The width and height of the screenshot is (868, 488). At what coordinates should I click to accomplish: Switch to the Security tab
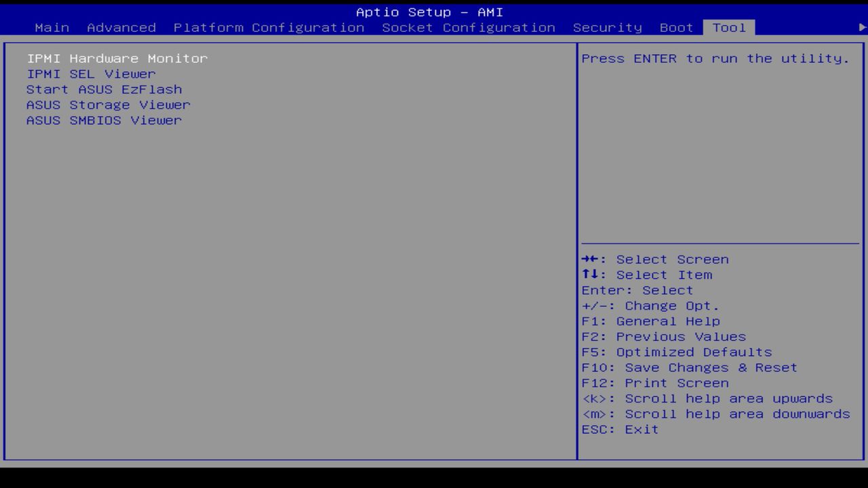click(608, 28)
